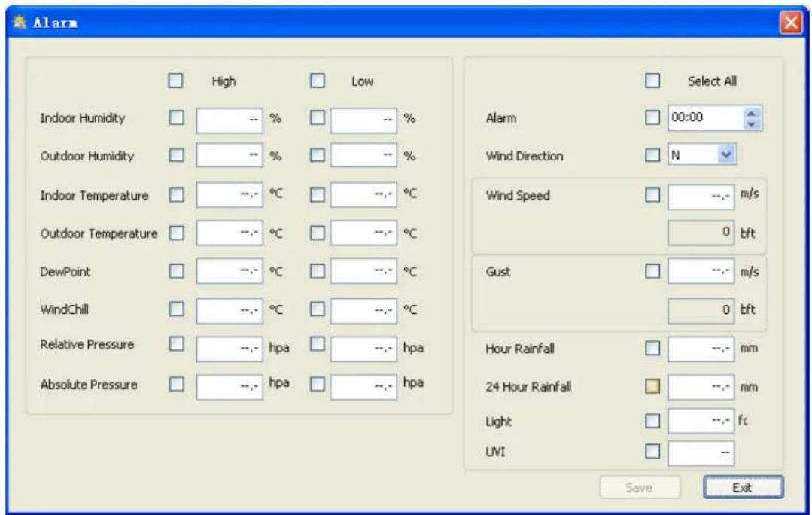Tick the Low column header checkbox
The image size is (812, 515).
[x=318, y=81]
